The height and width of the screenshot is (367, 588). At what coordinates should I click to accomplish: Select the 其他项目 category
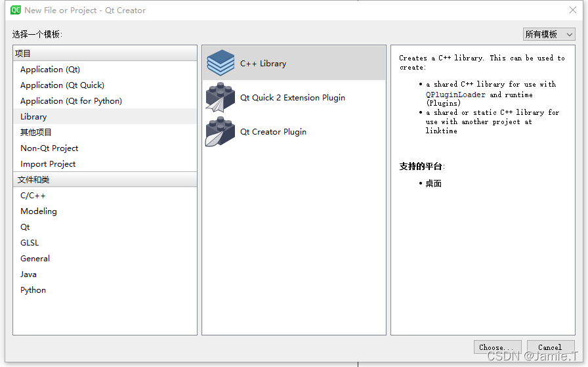point(105,133)
